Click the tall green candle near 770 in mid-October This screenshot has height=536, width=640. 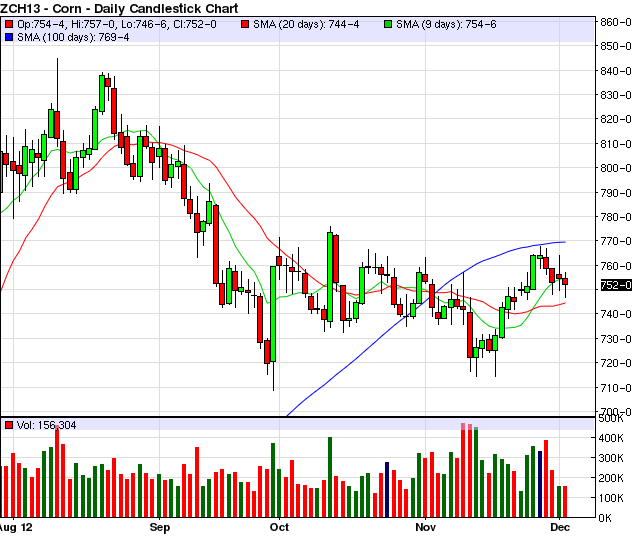(x=330, y=277)
